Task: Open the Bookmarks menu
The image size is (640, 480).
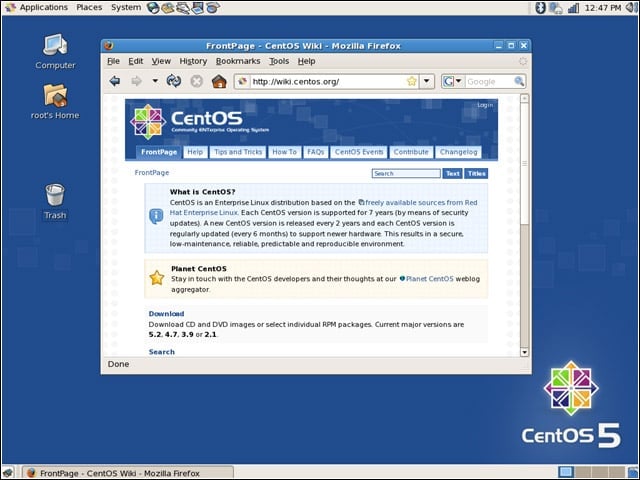Action: point(238,61)
